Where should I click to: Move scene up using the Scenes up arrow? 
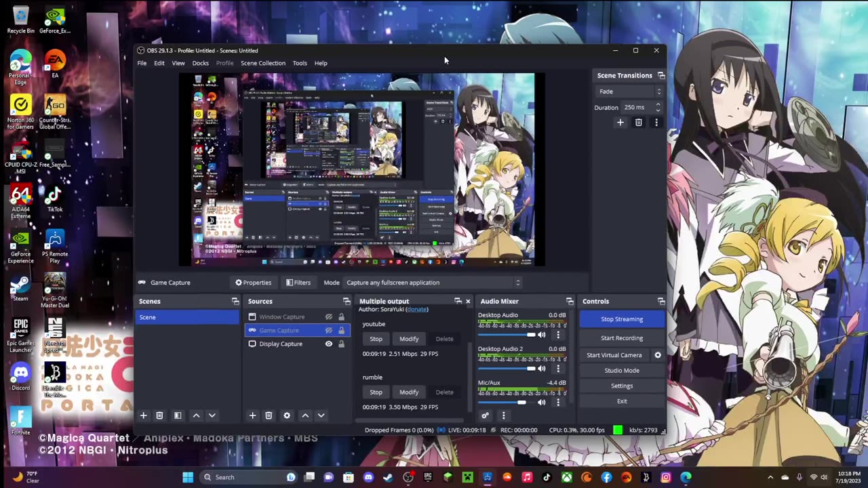point(196,415)
